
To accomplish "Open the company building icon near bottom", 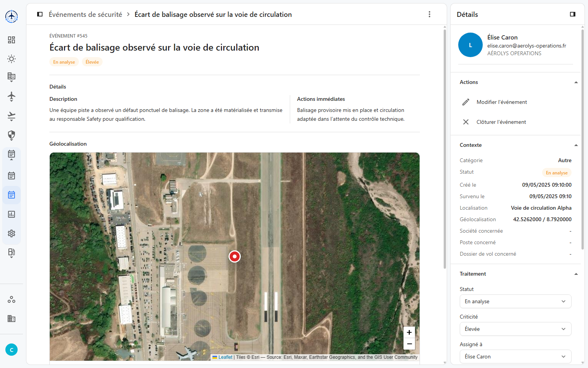I will (11, 319).
